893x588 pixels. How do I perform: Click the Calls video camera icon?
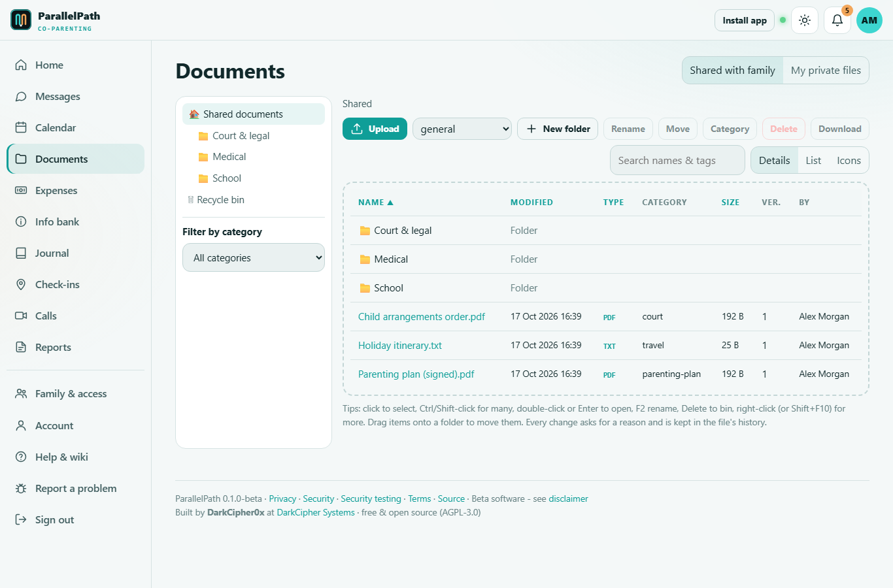click(21, 316)
